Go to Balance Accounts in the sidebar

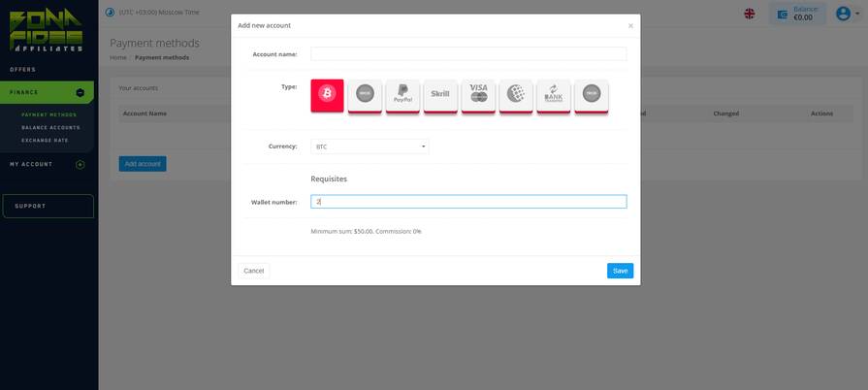click(x=50, y=127)
